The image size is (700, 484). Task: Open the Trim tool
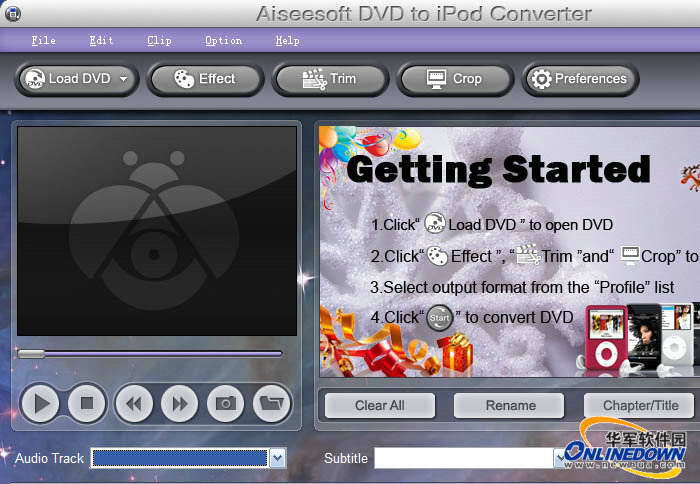(x=330, y=79)
